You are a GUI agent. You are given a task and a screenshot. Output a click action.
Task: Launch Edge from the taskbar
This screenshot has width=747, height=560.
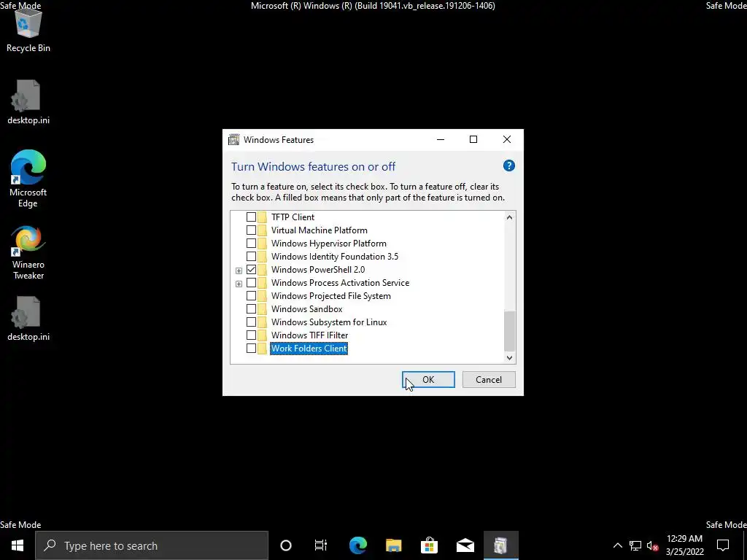click(357, 545)
